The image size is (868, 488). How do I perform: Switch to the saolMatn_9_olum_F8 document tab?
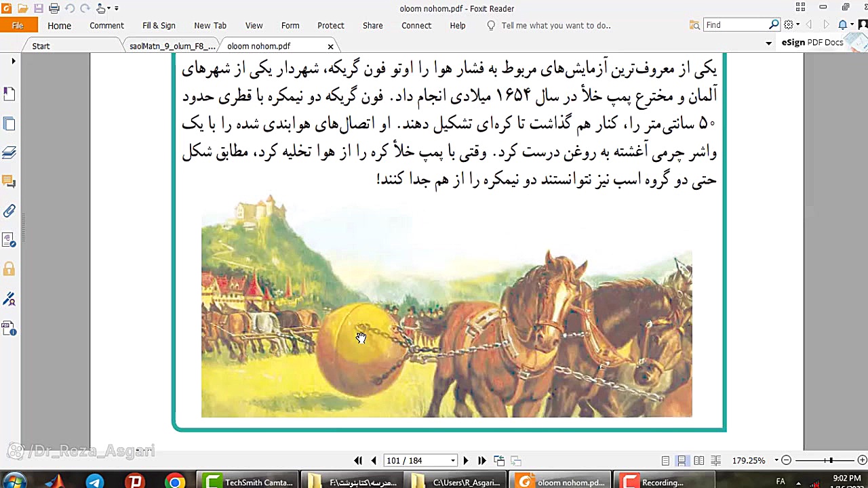172,46
